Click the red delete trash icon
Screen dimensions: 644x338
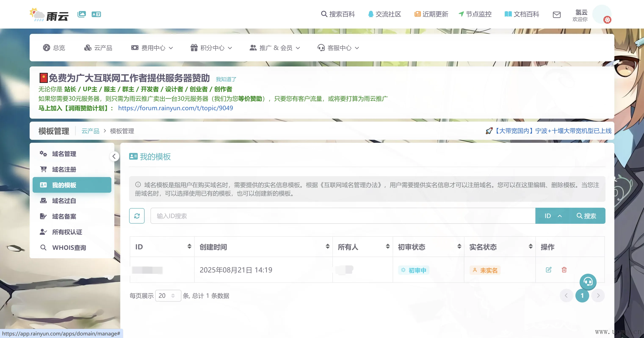pyautogui.click(x=564, y=270)
